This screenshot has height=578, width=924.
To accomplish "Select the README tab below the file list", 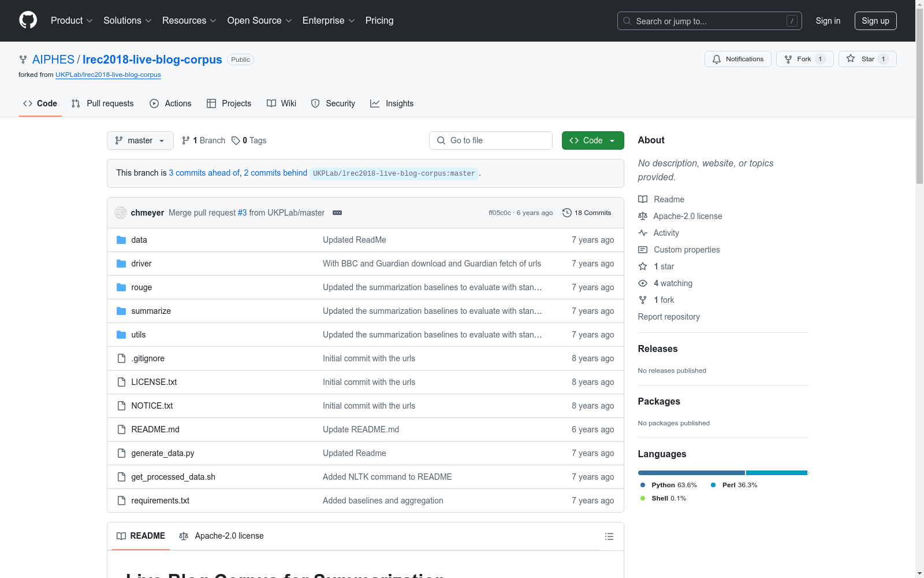I will click(x=141, y=536).
